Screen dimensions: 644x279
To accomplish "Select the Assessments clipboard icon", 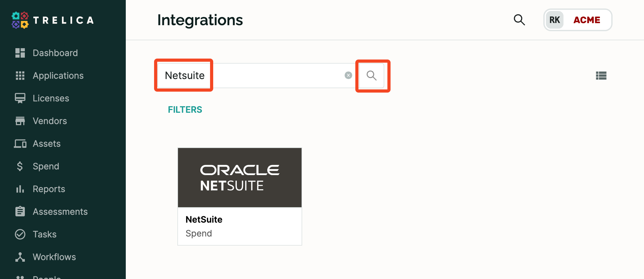I will 20,211.
